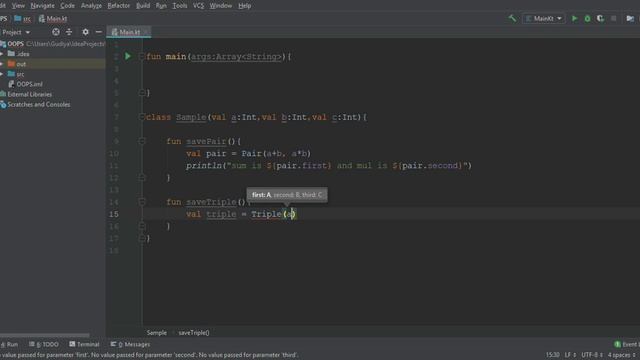
Task: Open MainKt run configuration dropdown
Action: 544,18
